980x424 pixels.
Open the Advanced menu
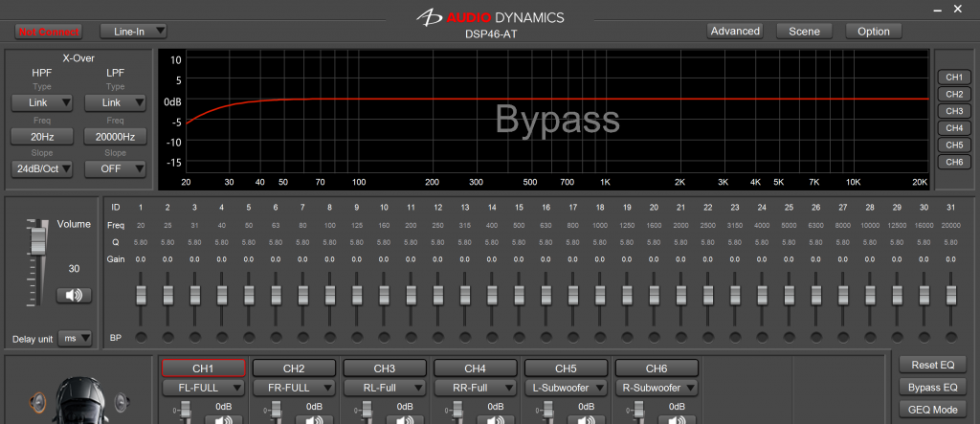(735, 32)
